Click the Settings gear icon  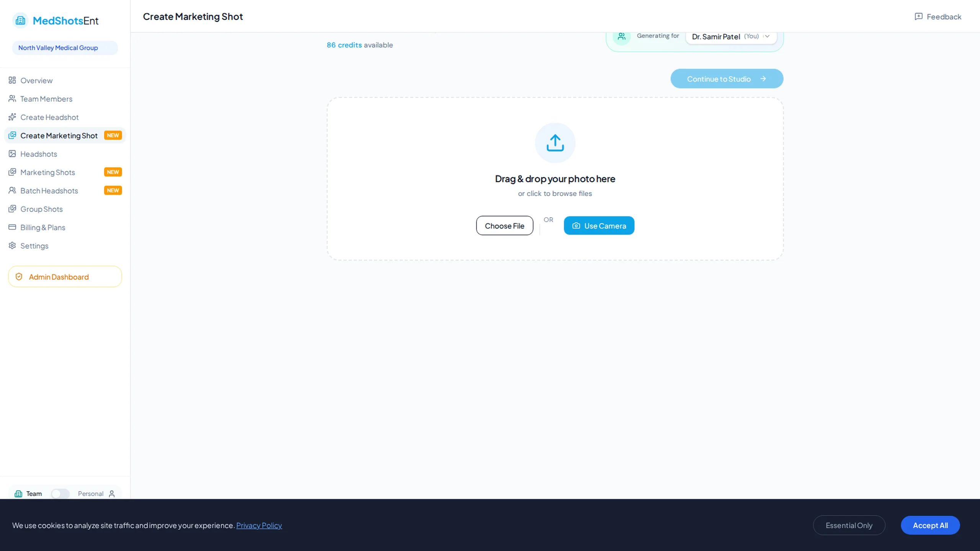pos(13,246)
